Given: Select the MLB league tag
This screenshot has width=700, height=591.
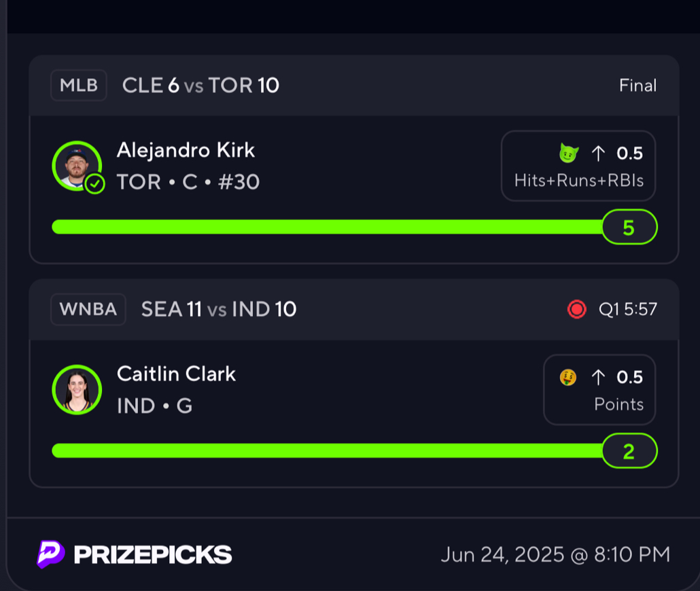Looking at the screenshot, I should [x=79, y=86].
